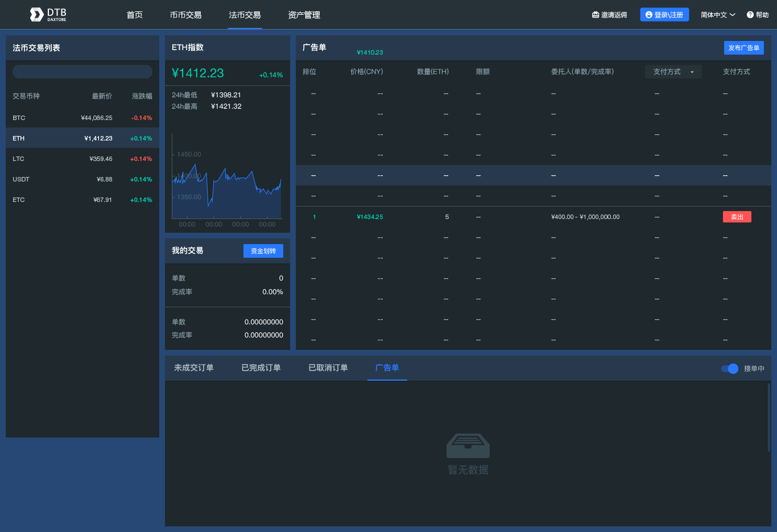This screenshot has width=777, height=532.
Task: Click the ¥1412.23 ETH index value
Action: coord(198,73)
